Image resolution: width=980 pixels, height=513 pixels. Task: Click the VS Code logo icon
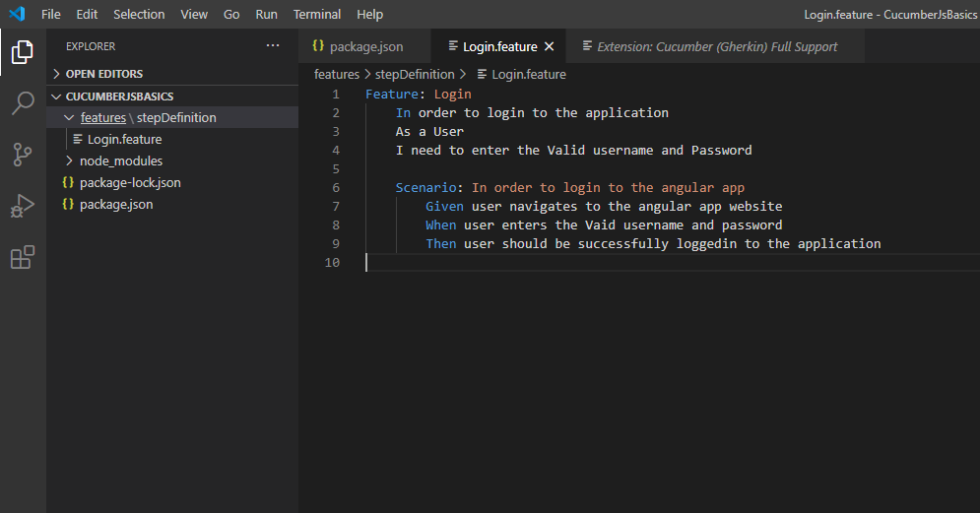[x=17, y=14]
